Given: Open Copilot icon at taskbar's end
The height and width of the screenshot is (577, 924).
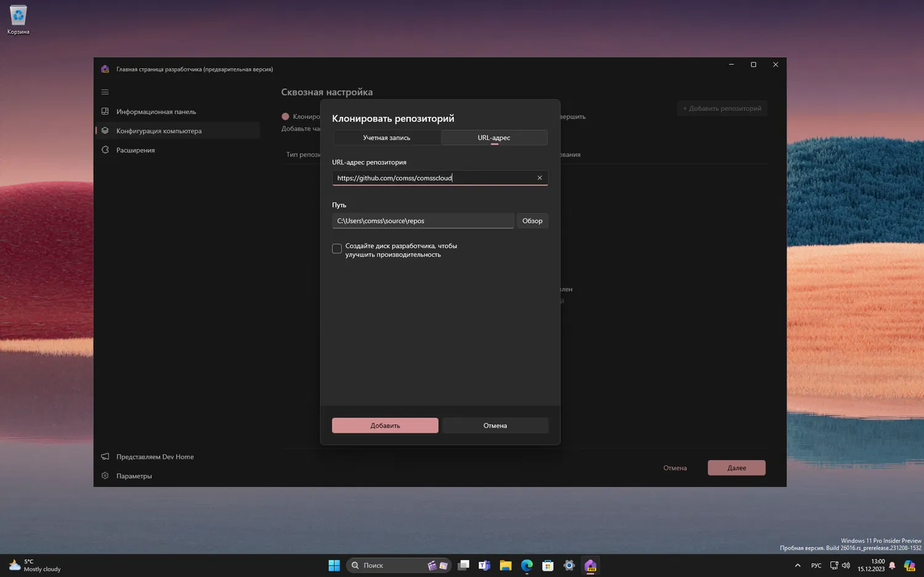Looking at the screenshot, I should [x=909, y=565].
